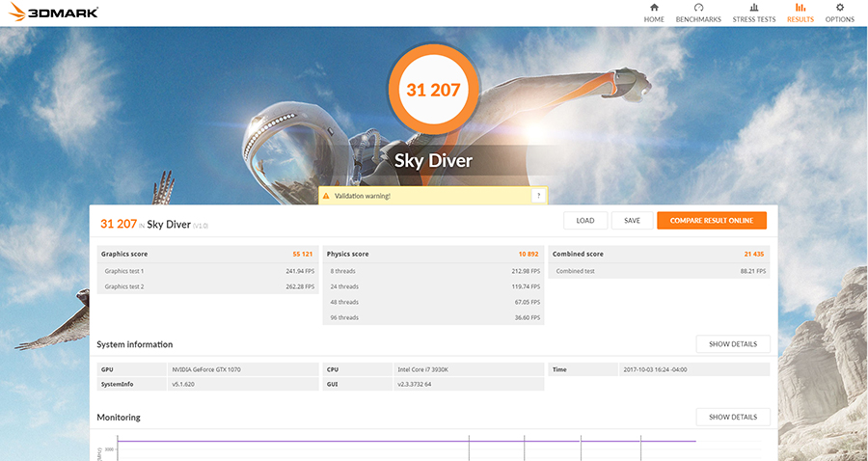Click the validation warning triangle icon
The width and height of the screenshot is (868, 461).
tap(326, 196)
